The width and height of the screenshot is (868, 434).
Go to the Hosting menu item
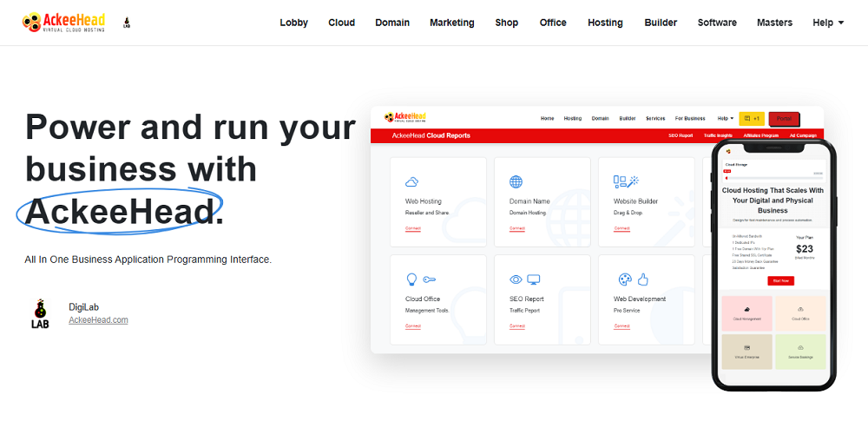[x=605, y=23]
